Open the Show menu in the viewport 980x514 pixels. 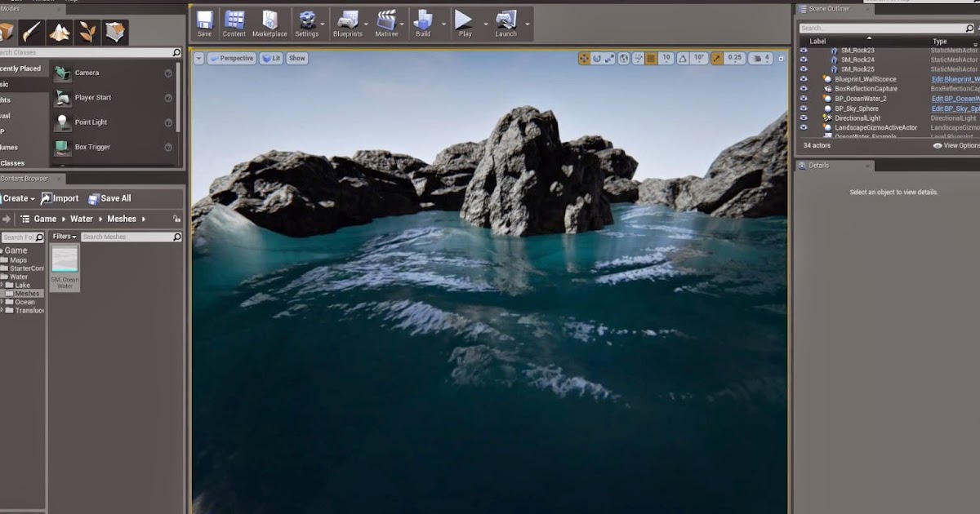296,58
